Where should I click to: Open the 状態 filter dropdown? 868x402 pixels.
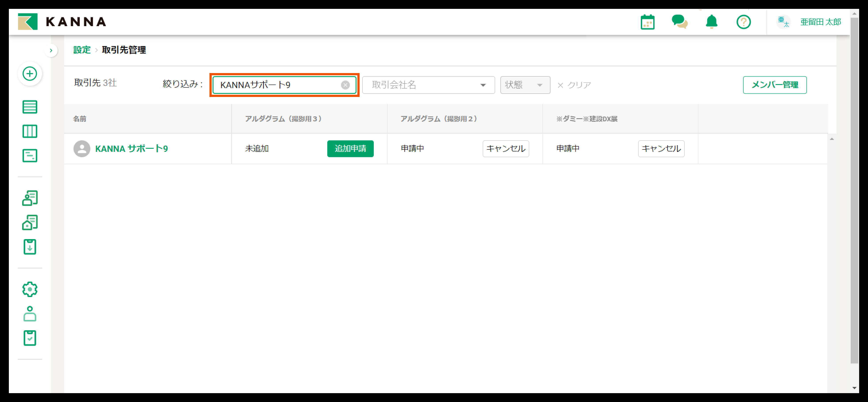(525, 85)
